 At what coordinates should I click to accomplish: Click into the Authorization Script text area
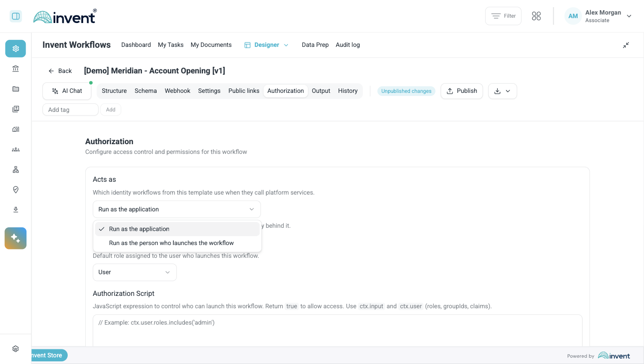click(x=337, y=331)
